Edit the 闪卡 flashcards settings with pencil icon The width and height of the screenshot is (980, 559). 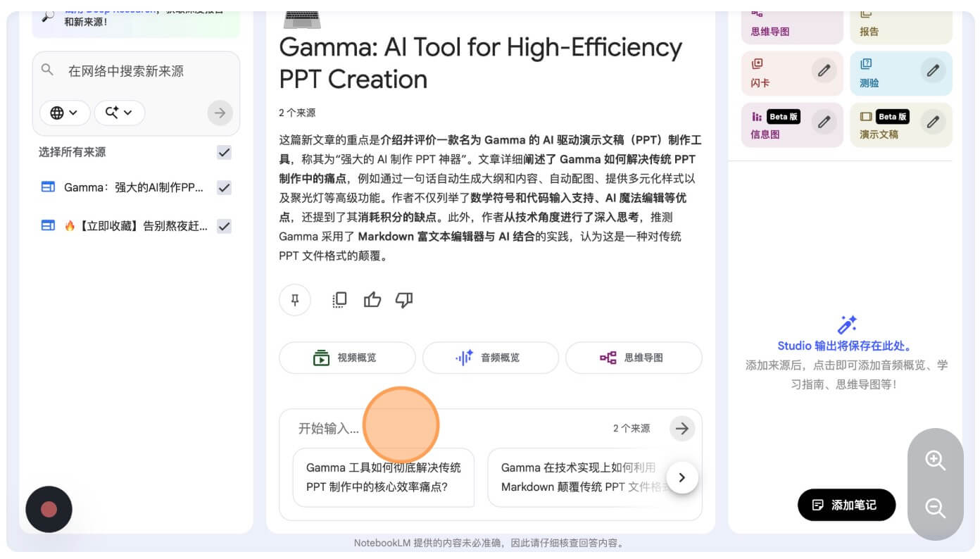click(x=824, y=70)
